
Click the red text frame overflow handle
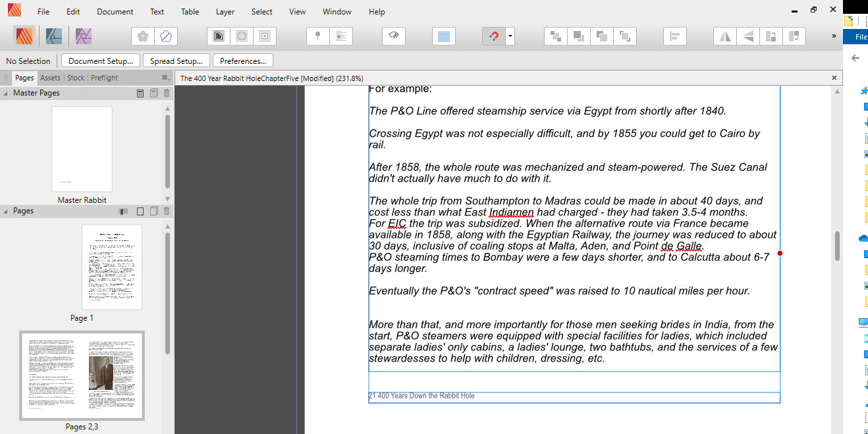coord(780,253)
